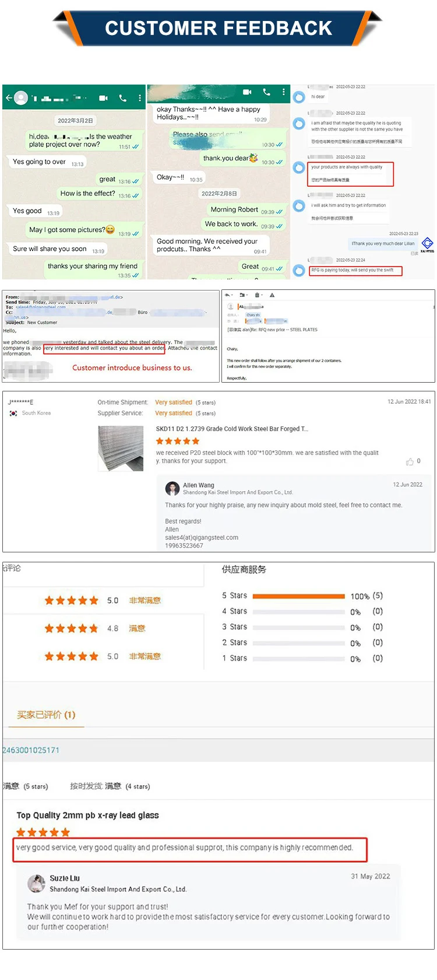
Task: Open the three-dot menu in middle WhatsApp chat
Action: coord(283,92)
